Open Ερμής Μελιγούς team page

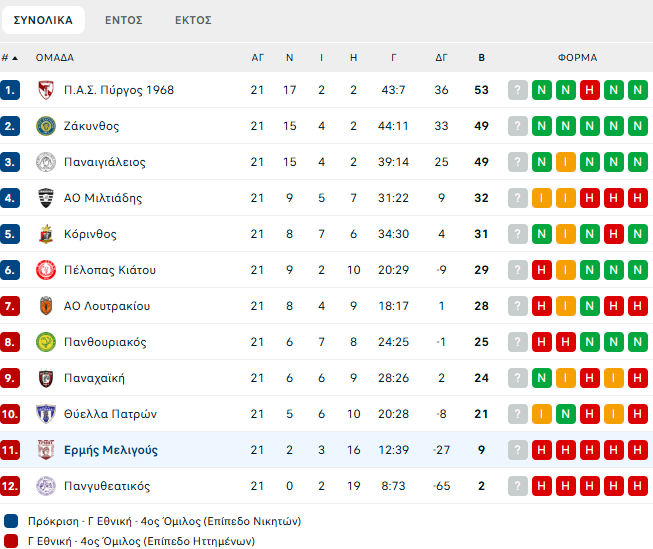coord(110,450)
